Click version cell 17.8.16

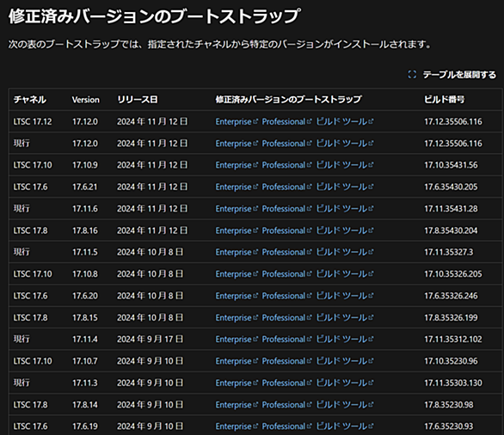tap(85, 230)
